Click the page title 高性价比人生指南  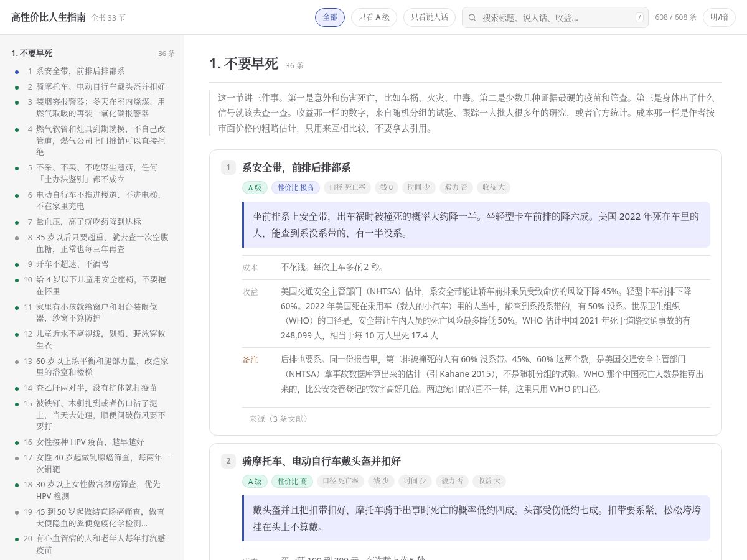point(49,17)
